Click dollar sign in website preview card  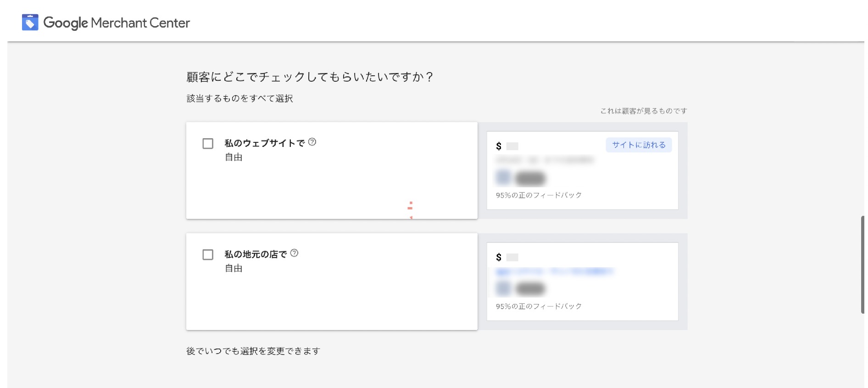coord(499,146)
